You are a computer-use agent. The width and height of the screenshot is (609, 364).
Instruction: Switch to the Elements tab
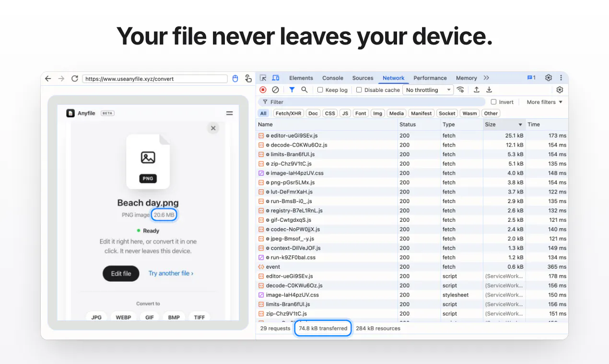[x=301, y=78]
